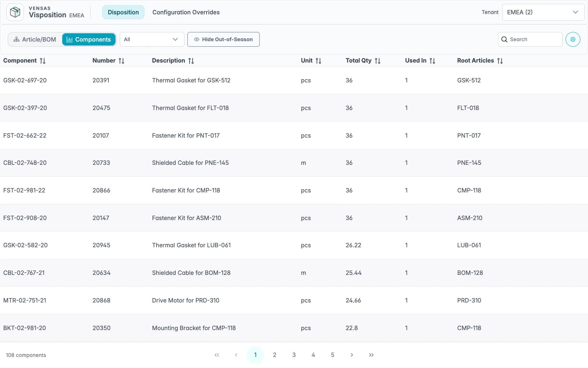Open table settings gear icon
588x368 pixels.
pyautogui.click(x=573, y=39)
